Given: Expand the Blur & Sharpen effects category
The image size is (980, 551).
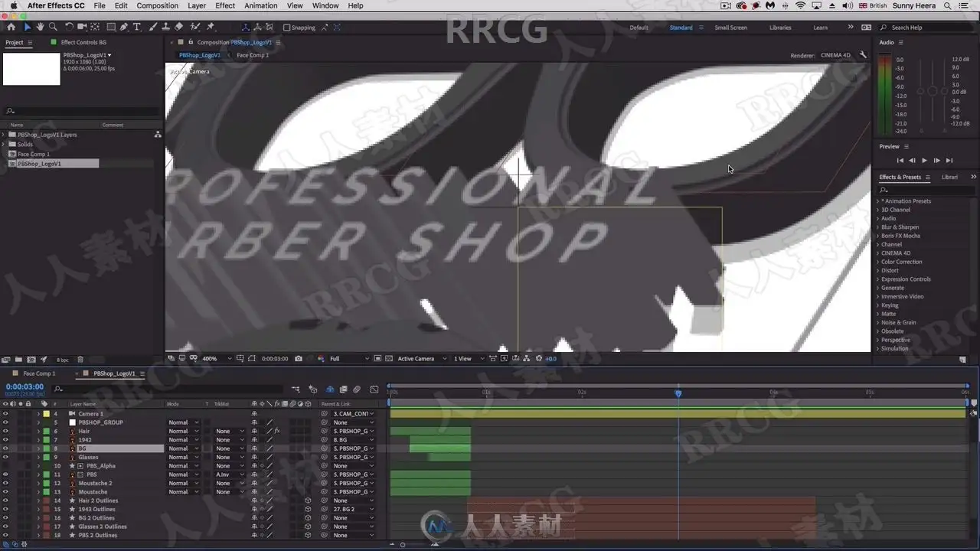Looking at the screenshot, I should (x=878, y=227).
